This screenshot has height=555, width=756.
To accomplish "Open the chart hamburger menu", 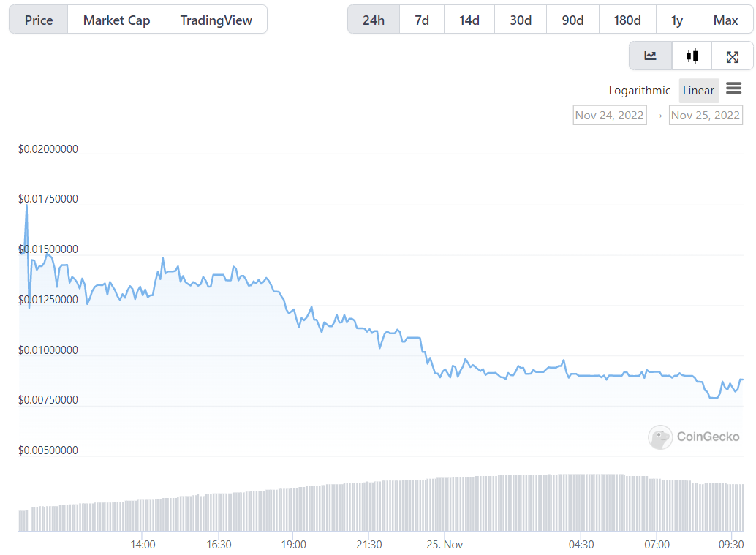I will [734, 88].
